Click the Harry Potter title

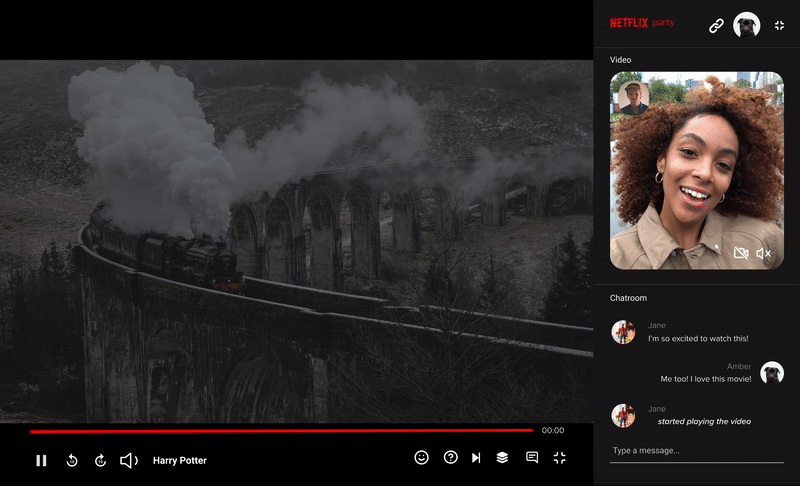180,461
